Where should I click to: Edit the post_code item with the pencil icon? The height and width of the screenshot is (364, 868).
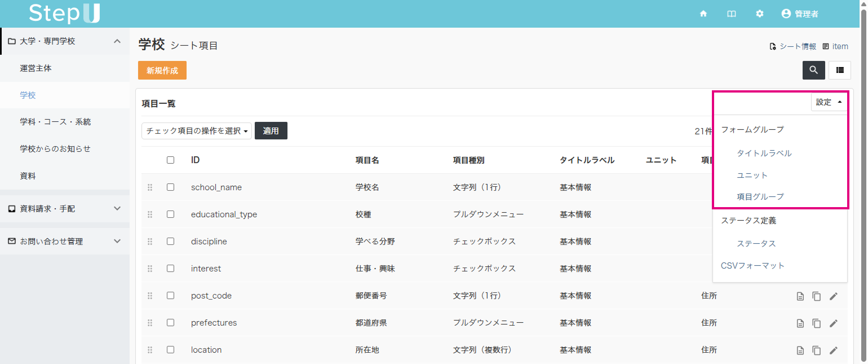click(x=834, y=296)
